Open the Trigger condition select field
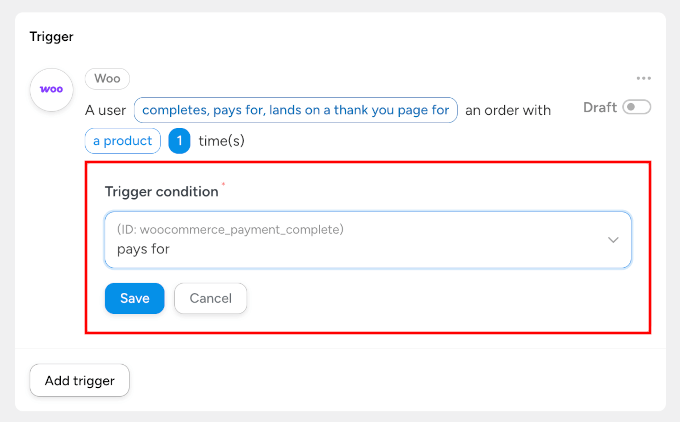The width and height of the screenshot is (680, 422). point(367,240)
